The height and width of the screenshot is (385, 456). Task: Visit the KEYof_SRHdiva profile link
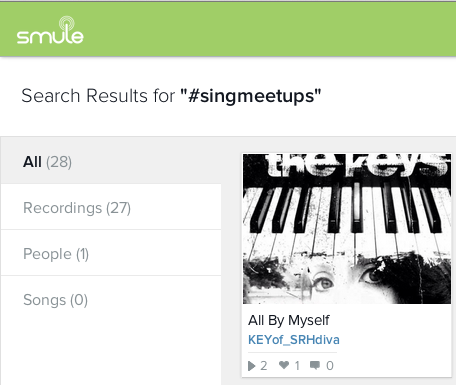pos(294,340)
